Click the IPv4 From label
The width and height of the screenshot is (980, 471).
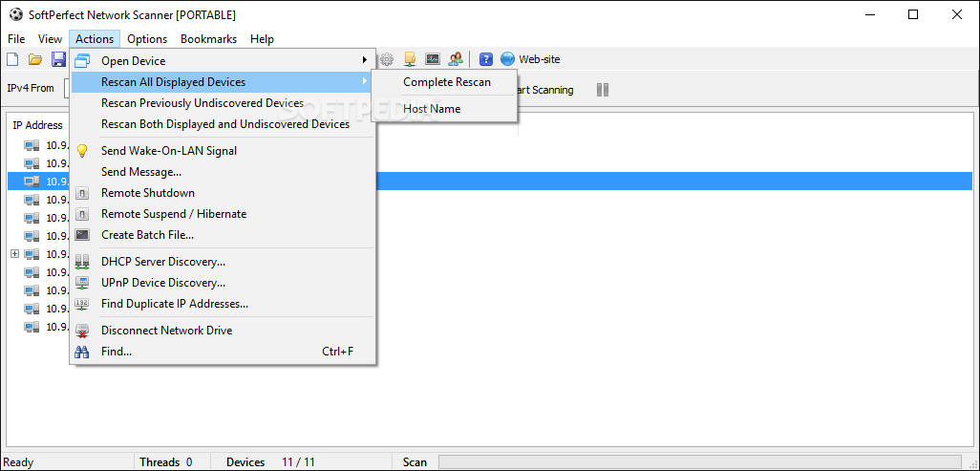pos(31,88)
